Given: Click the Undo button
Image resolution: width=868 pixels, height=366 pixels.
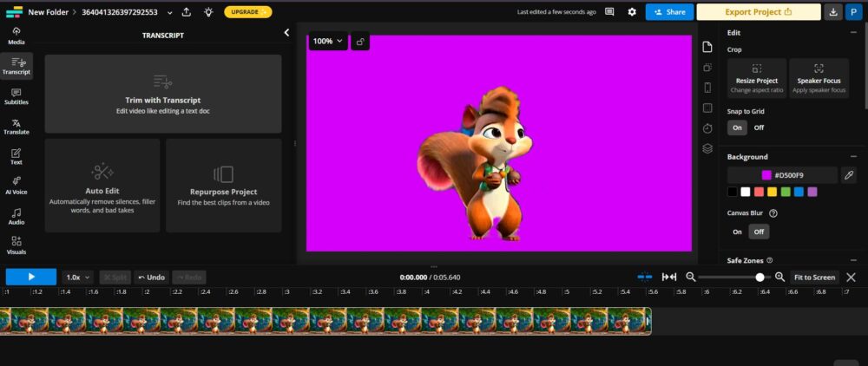Looking at the screenshot, I should [152, 277].
